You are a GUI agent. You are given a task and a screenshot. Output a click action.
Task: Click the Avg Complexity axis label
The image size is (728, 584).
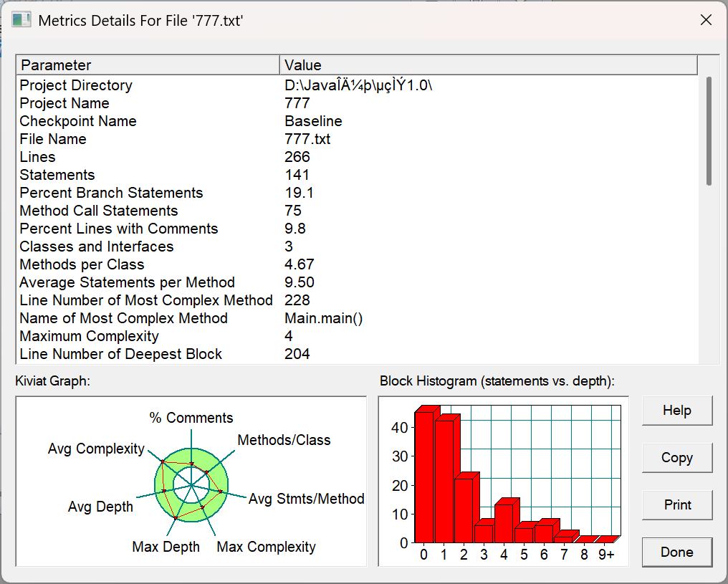pos(96,449)
